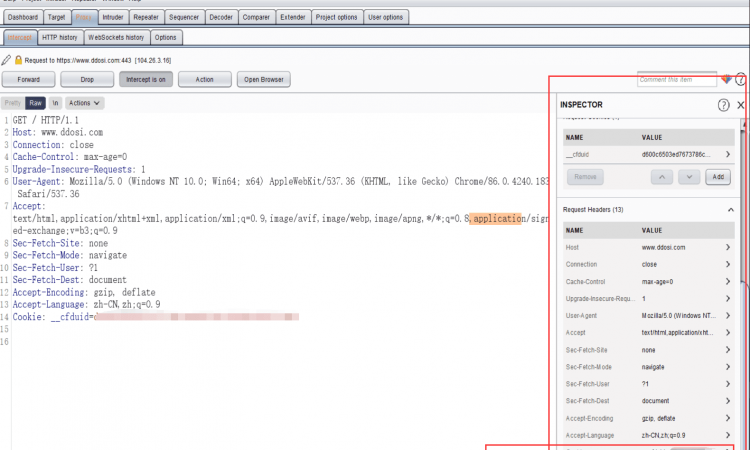Expand the Accept-Encoding header row
Screen dimensions: 750x450
(x=728, y=418)
